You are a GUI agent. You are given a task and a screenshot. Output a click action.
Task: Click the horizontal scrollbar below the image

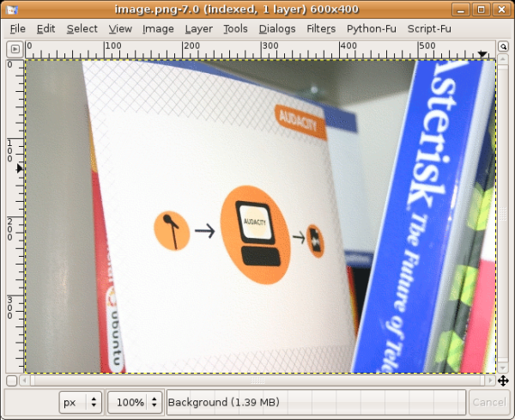pos(257,380)
